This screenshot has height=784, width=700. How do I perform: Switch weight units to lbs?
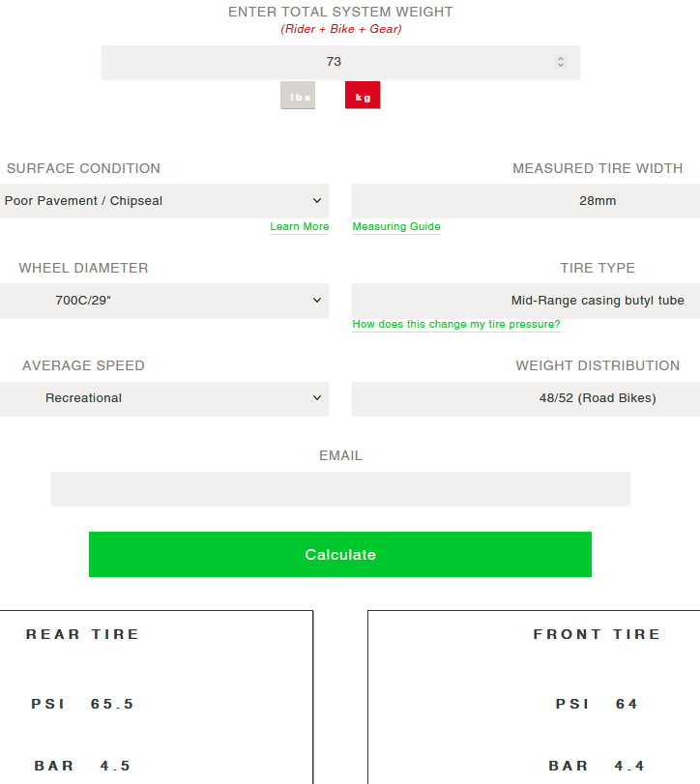pos(298,96)
